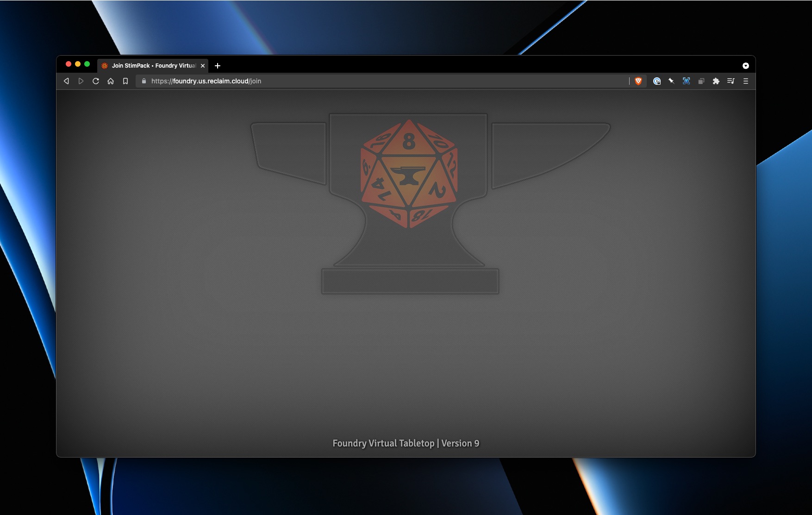View site info via padlock icon

(x=144, y=81)
